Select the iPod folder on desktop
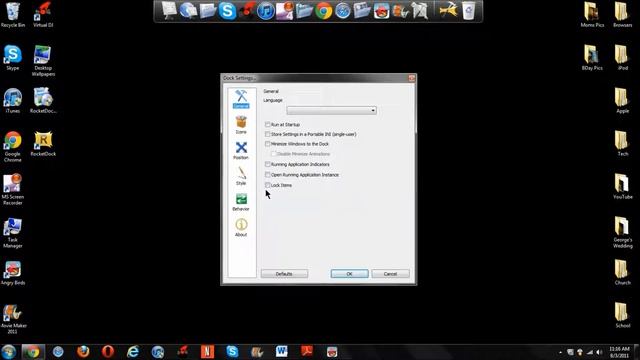Viewport: 640px width, 360px height. point(622,58)
